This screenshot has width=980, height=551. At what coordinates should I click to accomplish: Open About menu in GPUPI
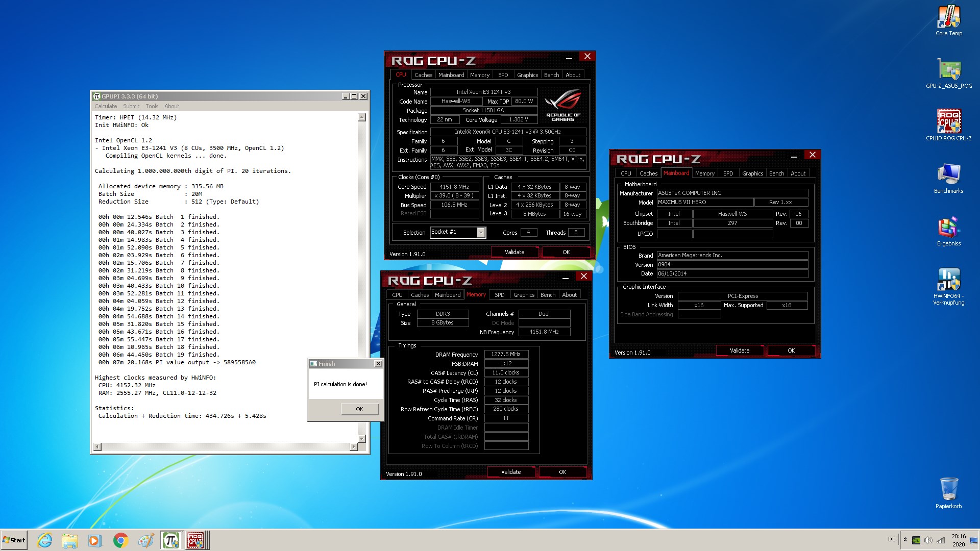tap(171, 106)
